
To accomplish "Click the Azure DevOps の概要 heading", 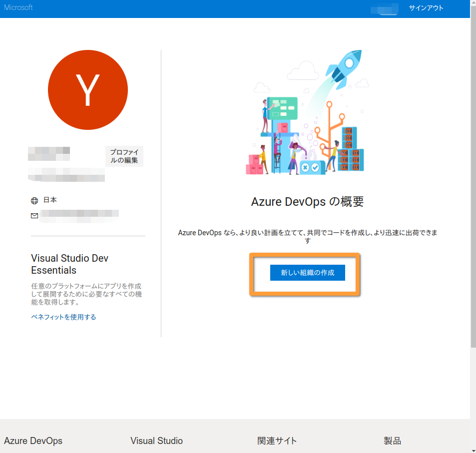I will (307, 202).
